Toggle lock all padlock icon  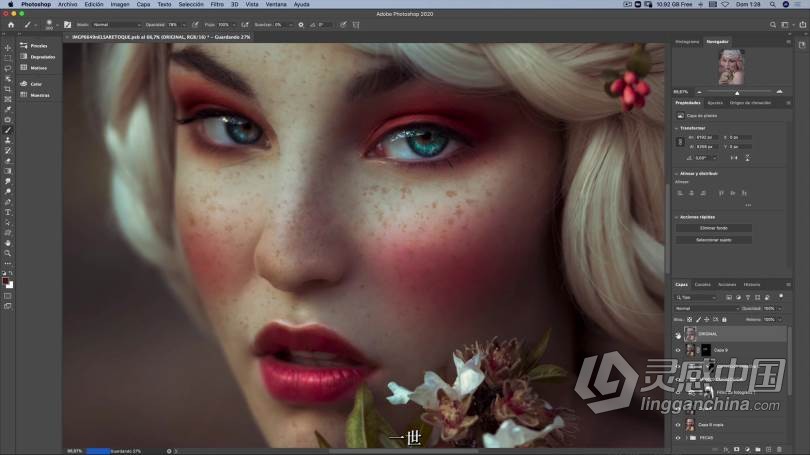click(724, 320)
